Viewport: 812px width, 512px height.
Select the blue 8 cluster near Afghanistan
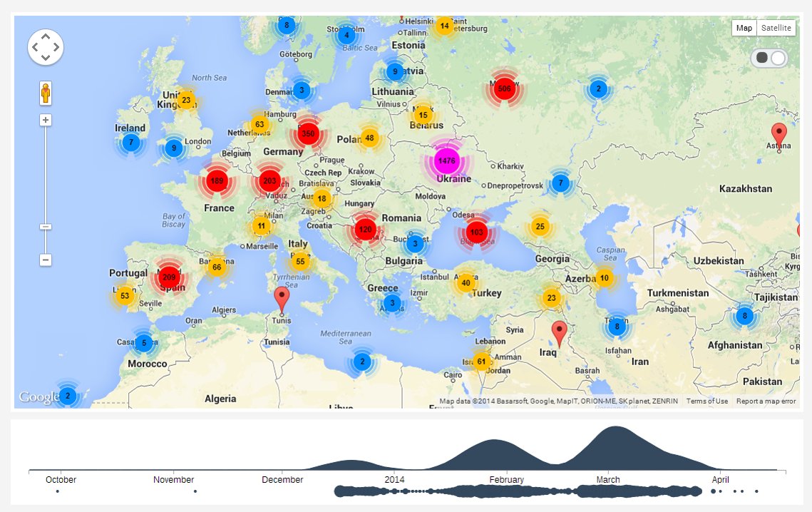pyautogui.click(x=744, y=316)
